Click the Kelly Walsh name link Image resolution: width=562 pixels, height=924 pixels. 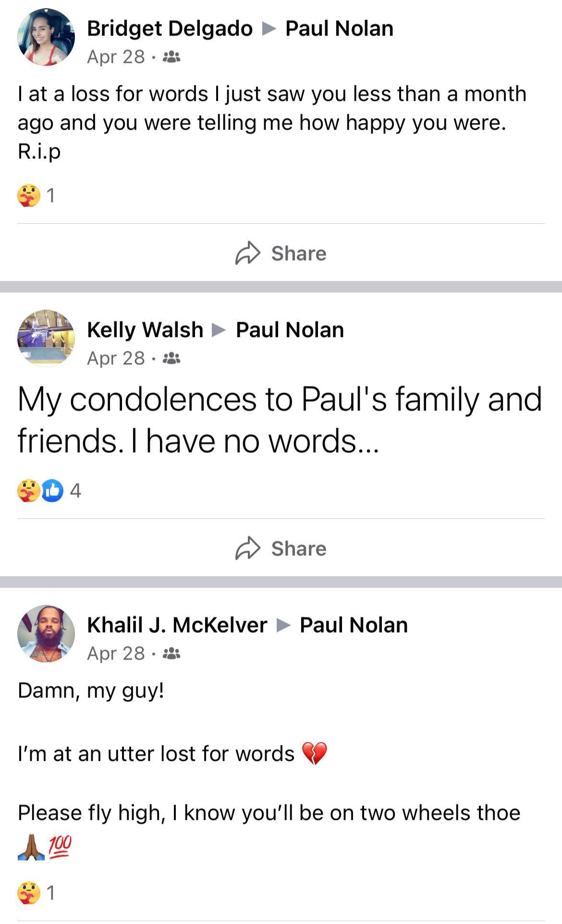(x=145, y=330)
